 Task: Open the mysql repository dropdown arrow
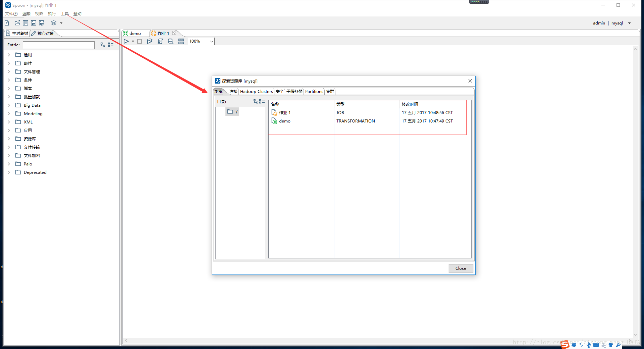[629, 23]
